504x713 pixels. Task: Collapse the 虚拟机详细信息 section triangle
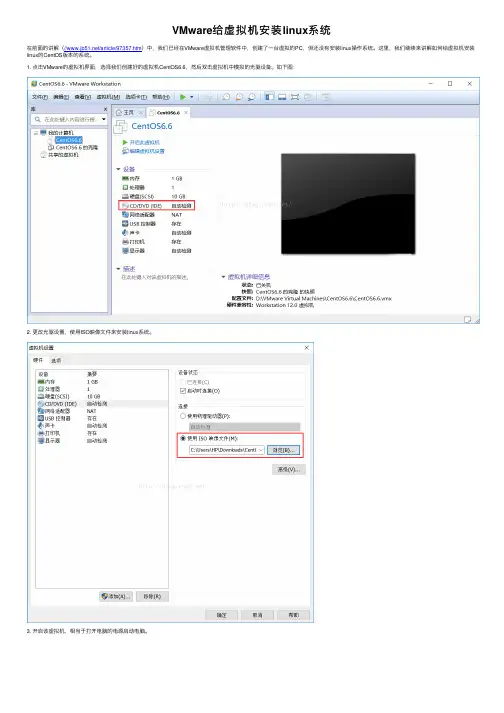click(223, 276)
